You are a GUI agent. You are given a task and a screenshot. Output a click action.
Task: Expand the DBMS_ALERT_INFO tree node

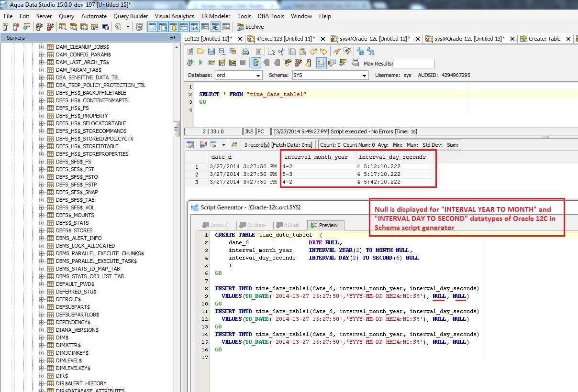coord(42,238)
